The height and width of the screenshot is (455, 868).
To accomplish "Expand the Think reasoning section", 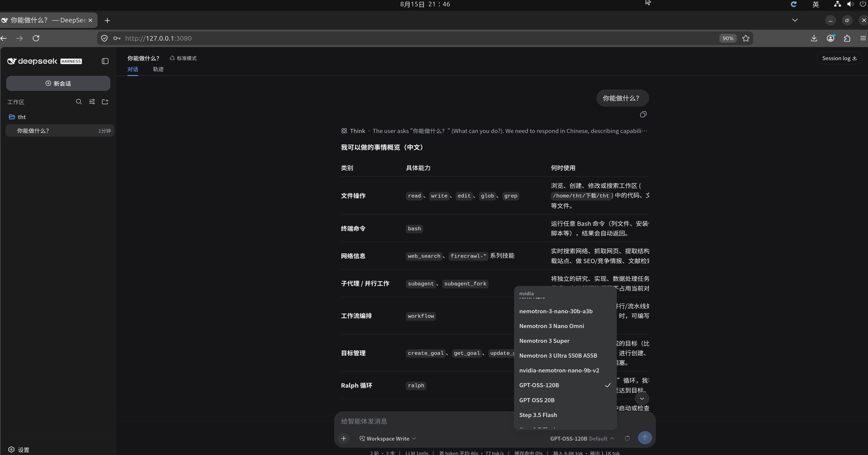I will [494, 131].
